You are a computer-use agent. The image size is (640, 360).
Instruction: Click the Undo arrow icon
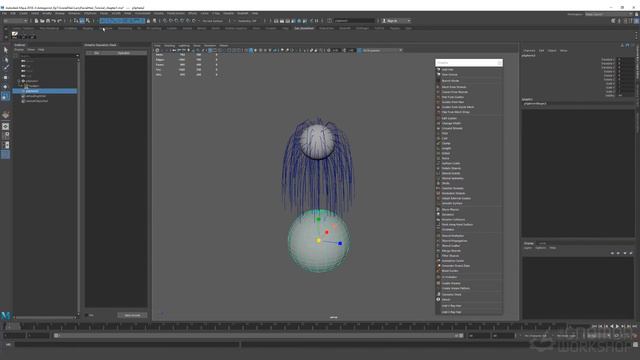coord(53,20)
